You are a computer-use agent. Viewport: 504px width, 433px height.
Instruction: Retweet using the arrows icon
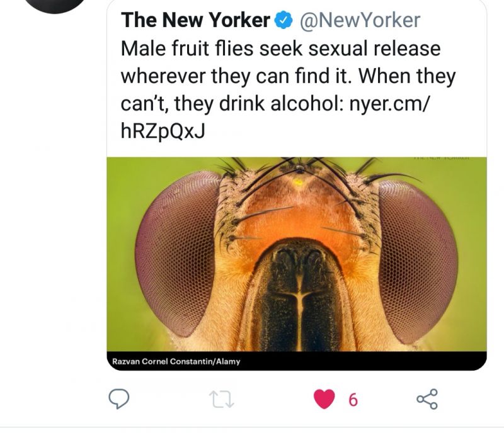(x=222, y=399)
